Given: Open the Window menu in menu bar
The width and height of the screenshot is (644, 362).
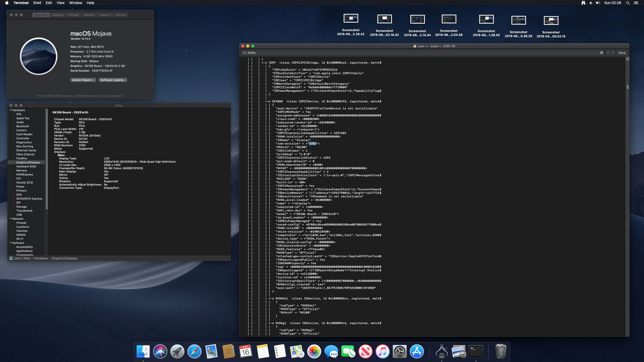Looking at the screenshot, I should click(75, 3).
